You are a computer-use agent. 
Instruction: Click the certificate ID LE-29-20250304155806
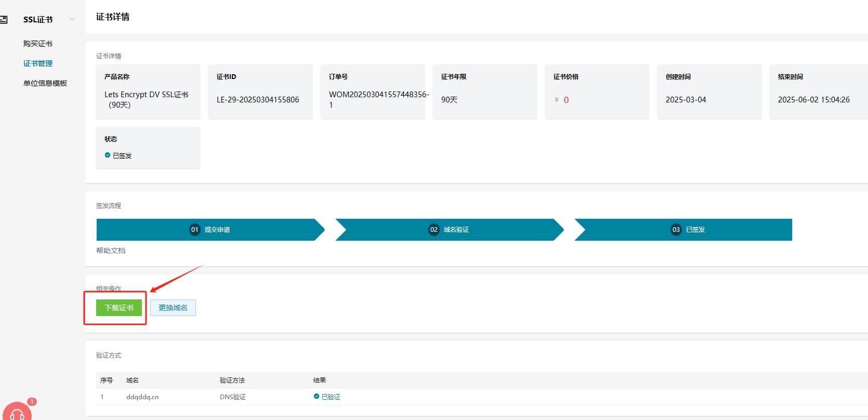click(258, 100)
